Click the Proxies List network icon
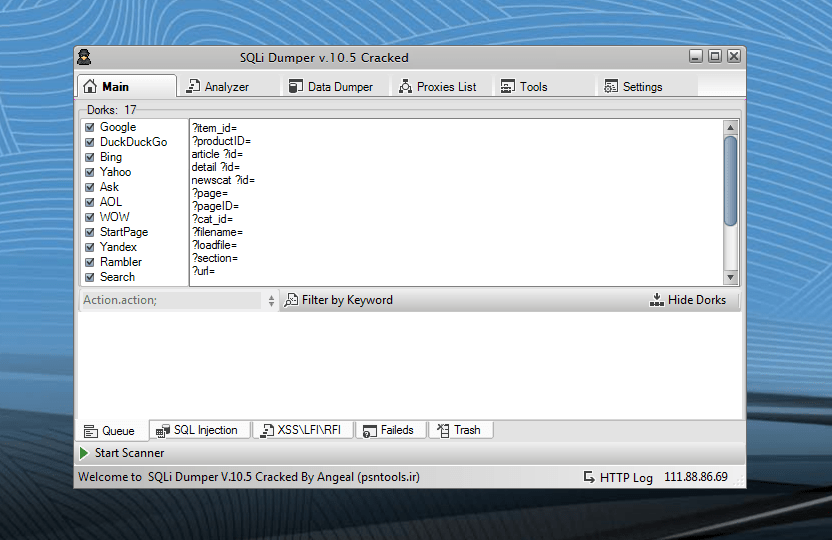 pos(405,86)
